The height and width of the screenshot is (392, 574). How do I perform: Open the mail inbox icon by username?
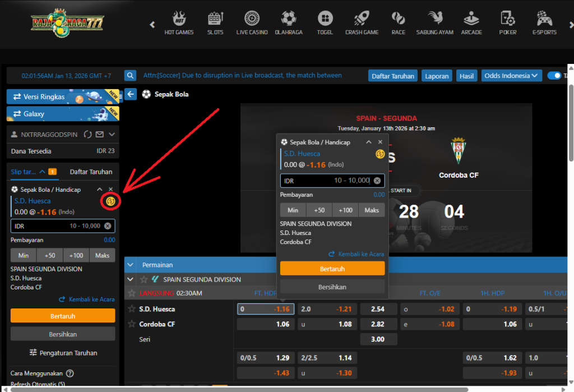[x=100, y=135]
